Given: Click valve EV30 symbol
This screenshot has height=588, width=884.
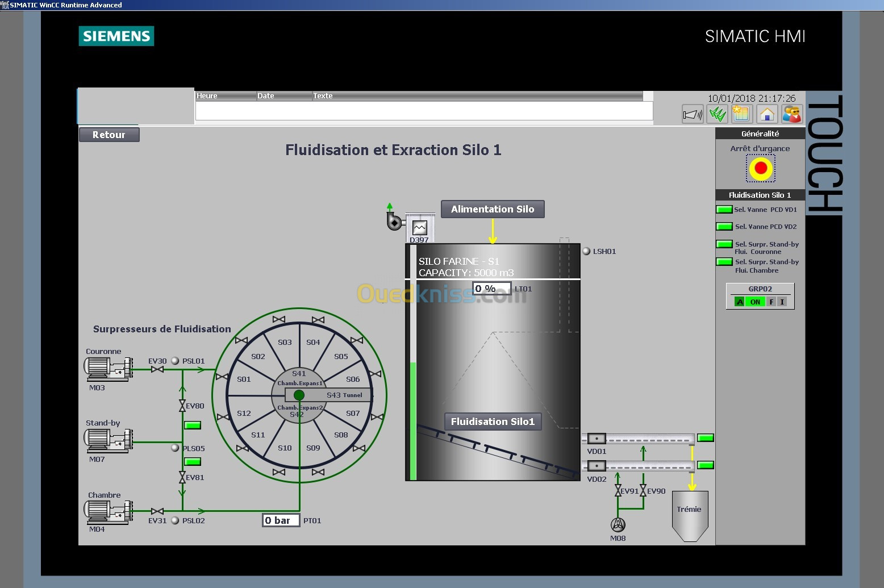Looking at the screenshot, I should (x=157, y=369).
